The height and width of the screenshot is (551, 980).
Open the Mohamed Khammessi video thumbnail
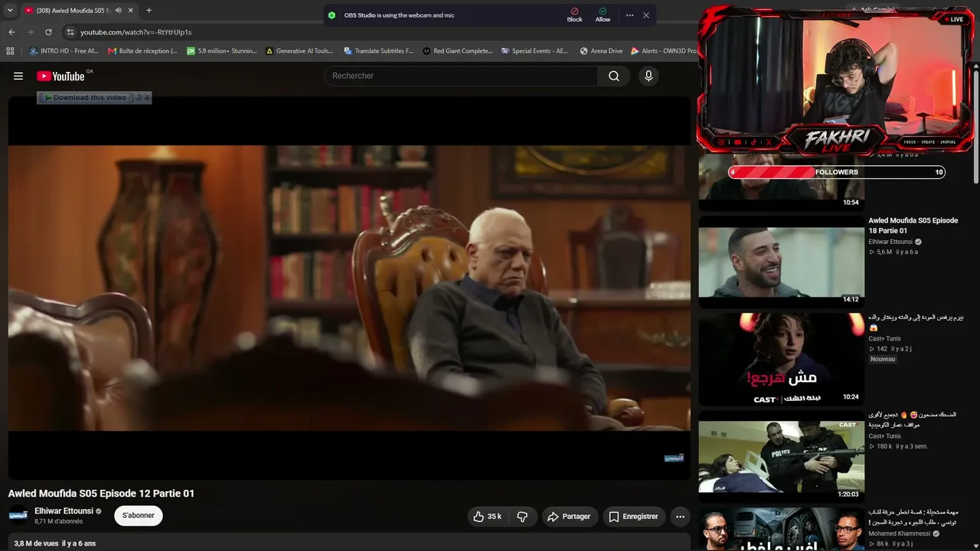(x=781, y=529)
